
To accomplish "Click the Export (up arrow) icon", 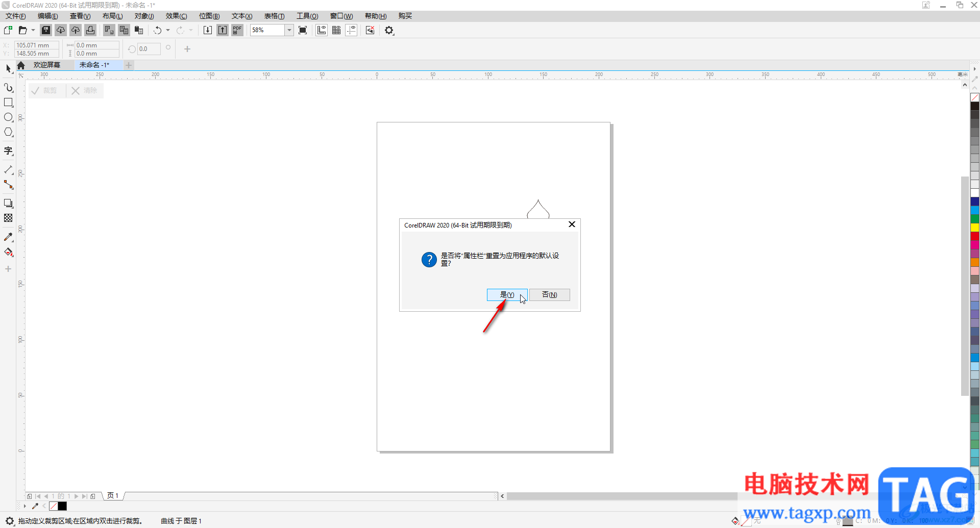I will tap(223, 30).
